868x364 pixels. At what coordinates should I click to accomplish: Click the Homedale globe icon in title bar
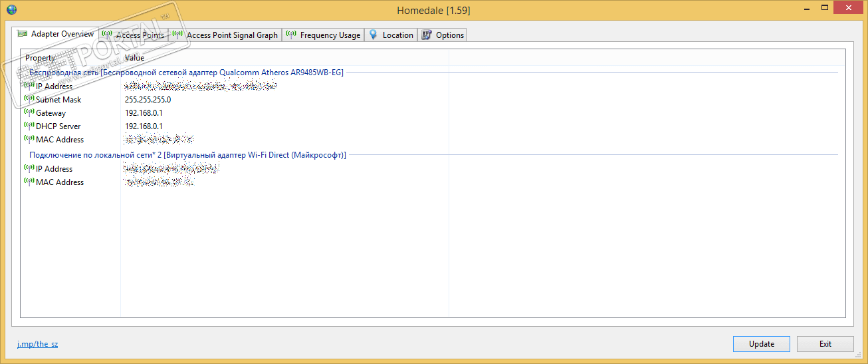[x=11, y=9]
